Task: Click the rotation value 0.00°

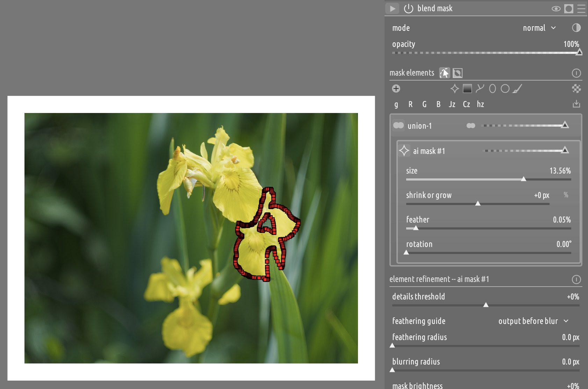Action: pyautogui.click(x=564, y=244)
